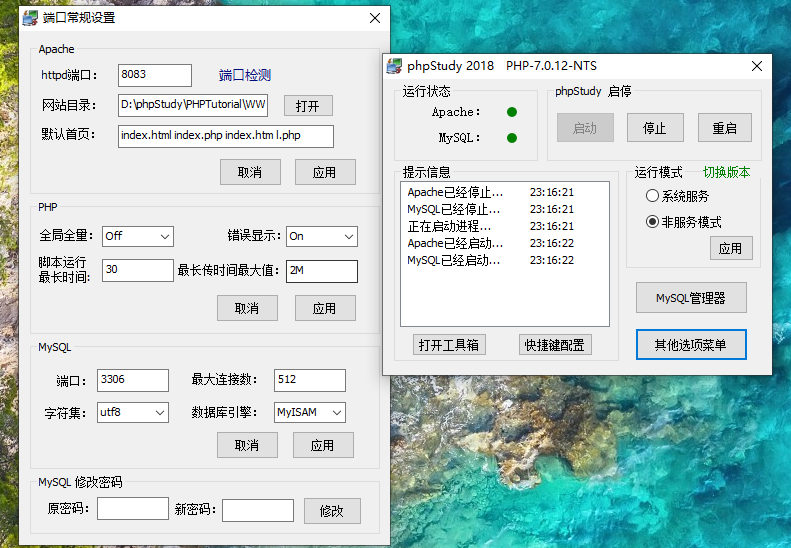Click 端口检测 link

coord(245,75)
